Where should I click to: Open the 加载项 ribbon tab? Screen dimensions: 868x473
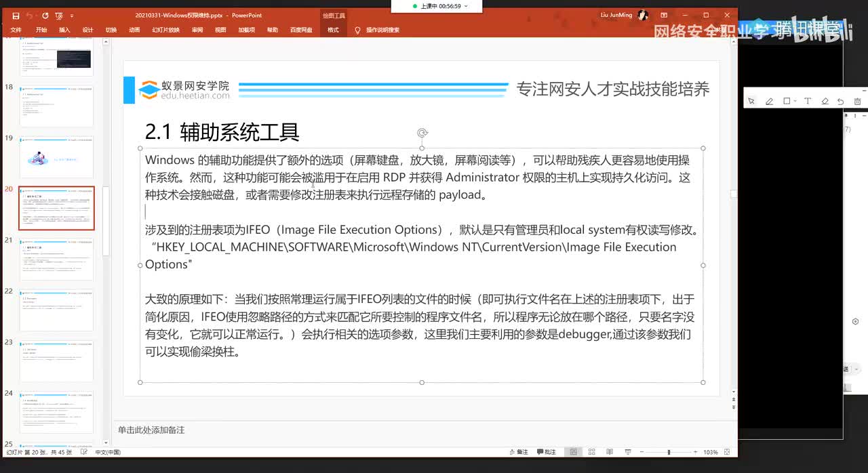(246, 30)
